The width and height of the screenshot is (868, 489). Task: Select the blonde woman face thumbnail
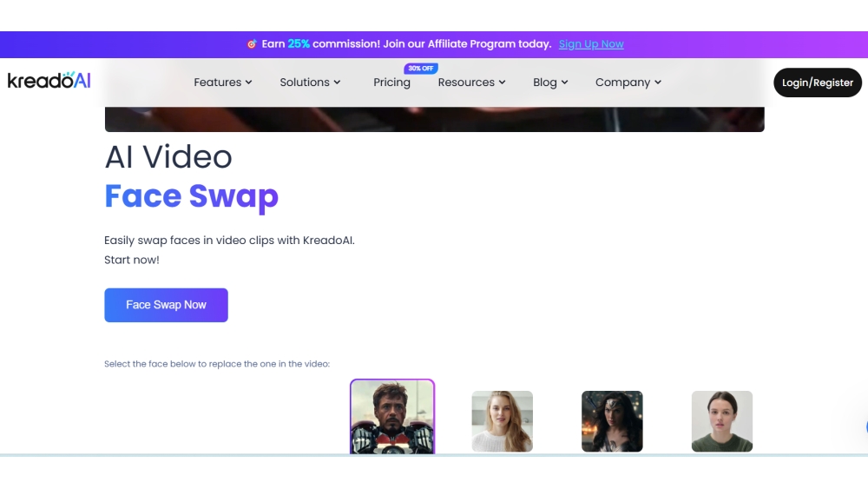[x=502, y=421]
